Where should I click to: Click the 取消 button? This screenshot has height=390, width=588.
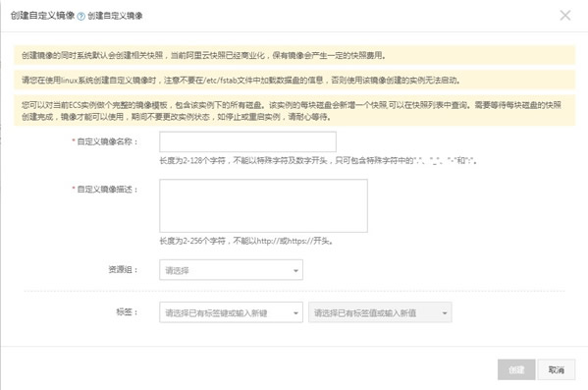tap(557, 369)
